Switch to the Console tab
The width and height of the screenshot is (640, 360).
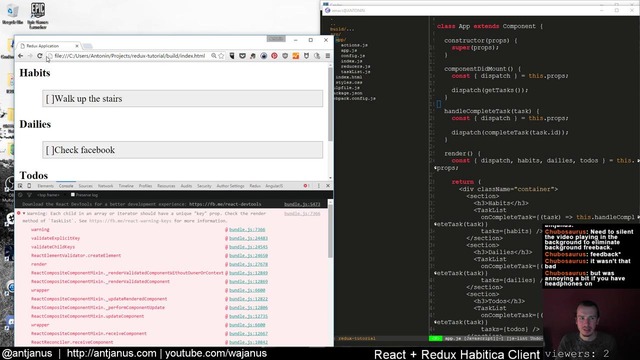[x=66, y=186]
